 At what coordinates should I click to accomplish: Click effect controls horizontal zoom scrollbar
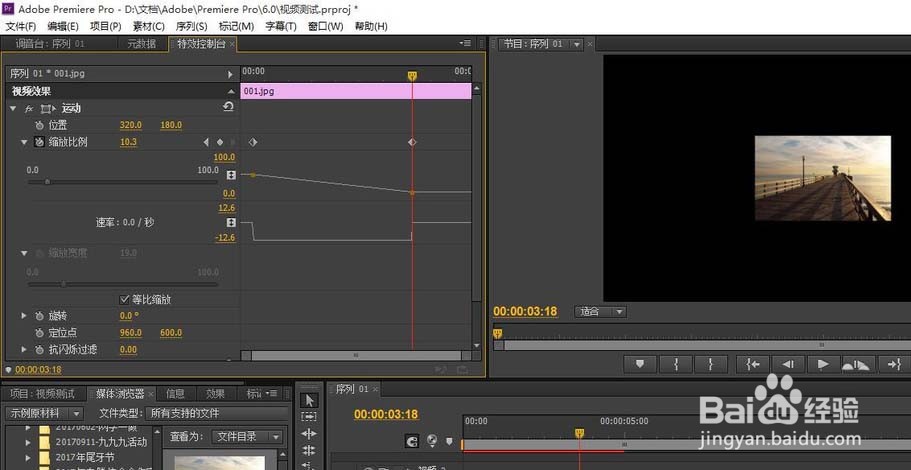point(357,356)
